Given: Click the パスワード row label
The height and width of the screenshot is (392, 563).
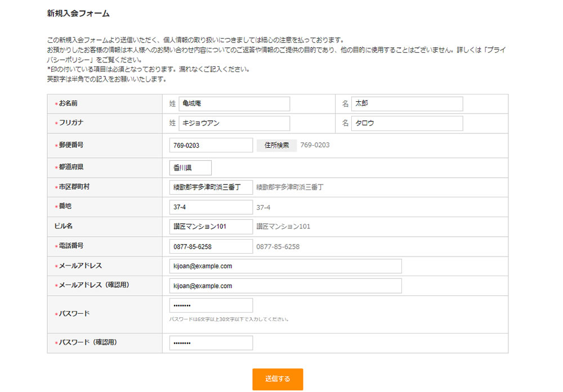Looking at the screenshot, I should click(x=74, y=314).
